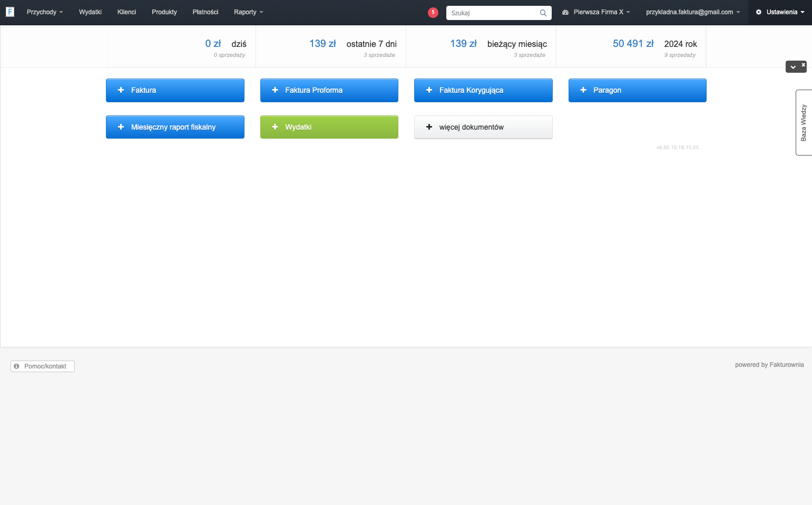This screenshot has width=812, height=505.
Task: Click the version text v6.85.10.19.15.05
Action: pos(678,148)
